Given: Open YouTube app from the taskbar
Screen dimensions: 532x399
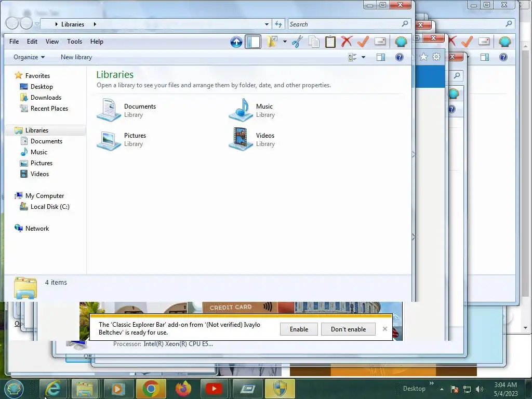Looking at the screenshot, I should point(214,389).
